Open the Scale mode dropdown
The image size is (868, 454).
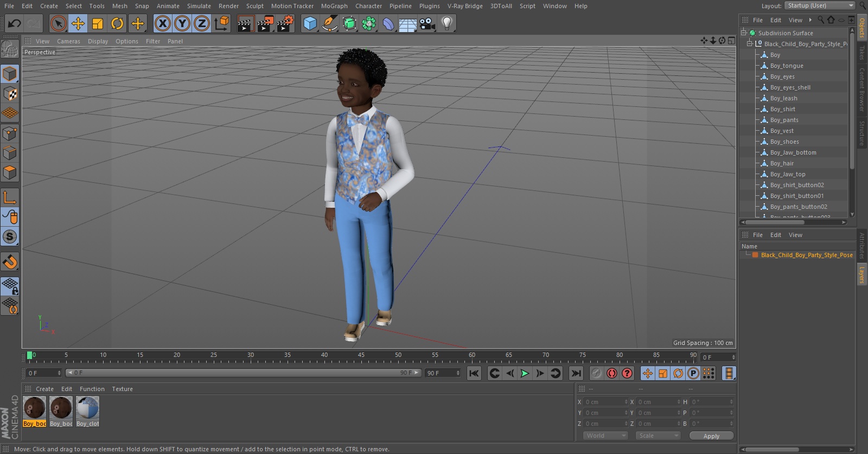pos(658,436)
